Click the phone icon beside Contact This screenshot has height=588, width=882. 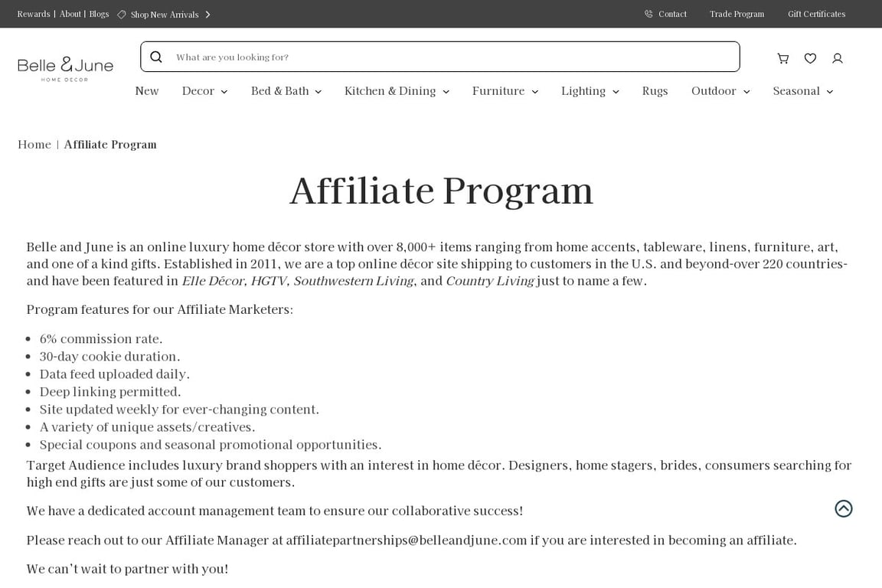pyautogui.click(x=648, y=14)
